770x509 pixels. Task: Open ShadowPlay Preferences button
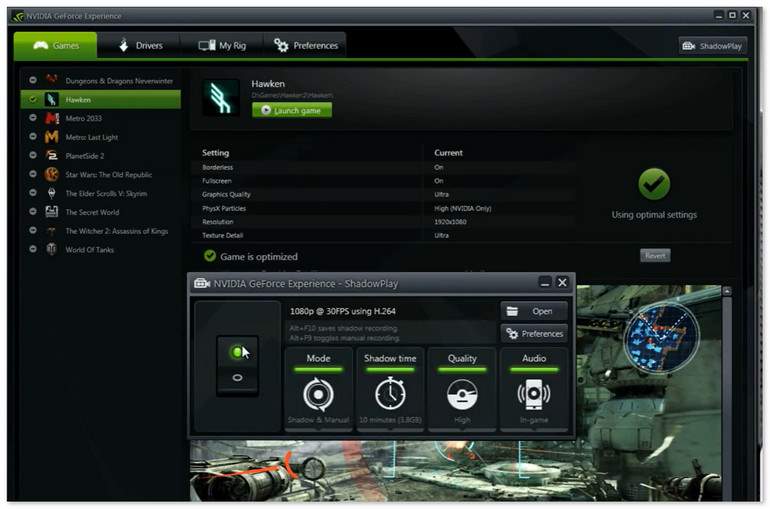[534, 334]
